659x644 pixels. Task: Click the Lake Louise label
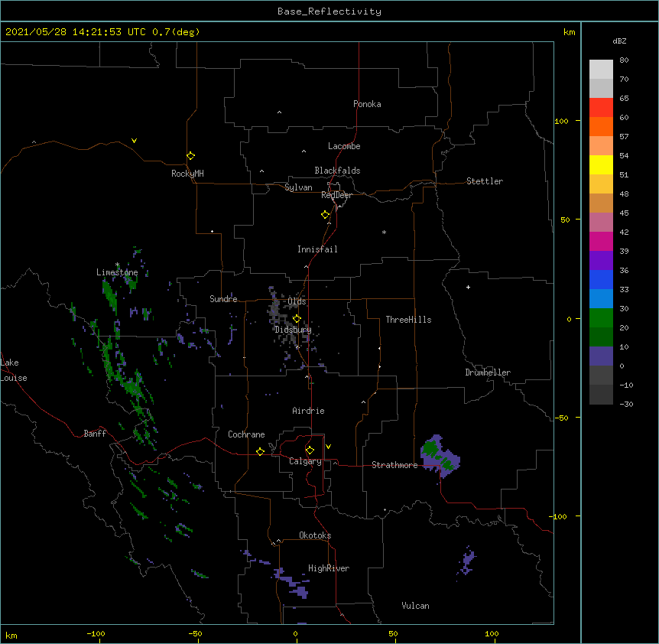tap(14, 370)
